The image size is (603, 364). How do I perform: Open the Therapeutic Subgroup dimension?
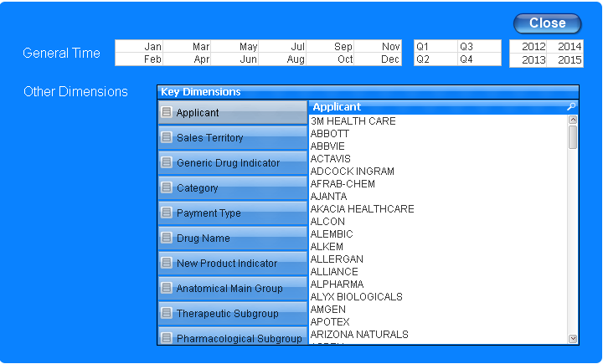tap(233, 313)
